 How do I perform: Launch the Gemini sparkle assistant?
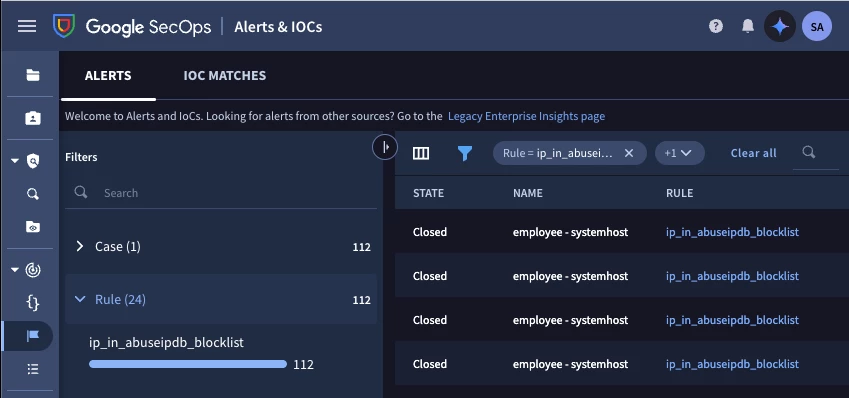tap(780, 26)
